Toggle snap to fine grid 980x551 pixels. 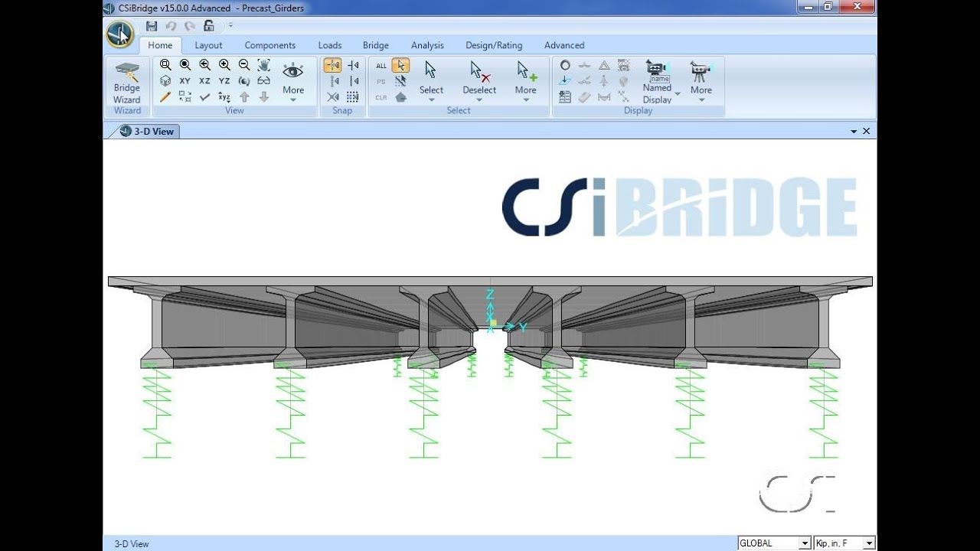[353, 97]
